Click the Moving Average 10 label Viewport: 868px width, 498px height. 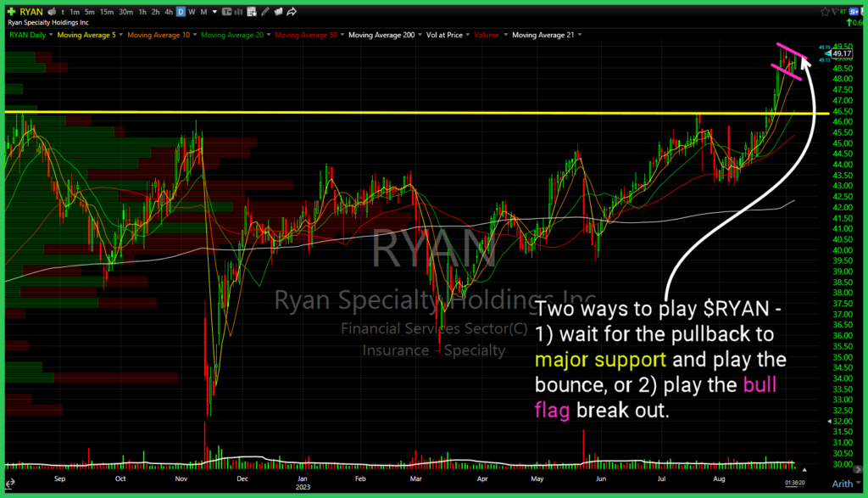coord(159,35)
